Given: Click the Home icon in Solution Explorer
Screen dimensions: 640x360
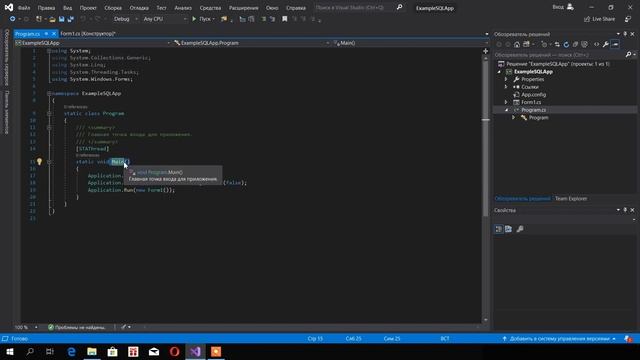Looking at the screenshot, I should [x=517, y=44].
